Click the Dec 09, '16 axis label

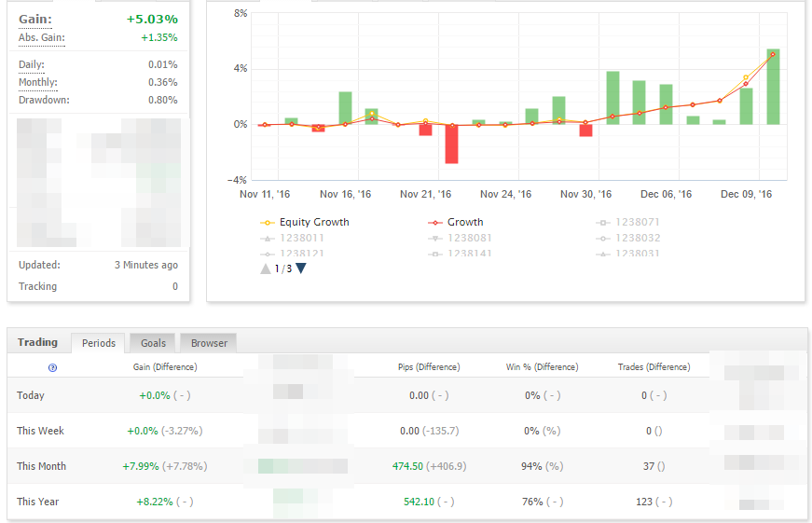(746, 194)
